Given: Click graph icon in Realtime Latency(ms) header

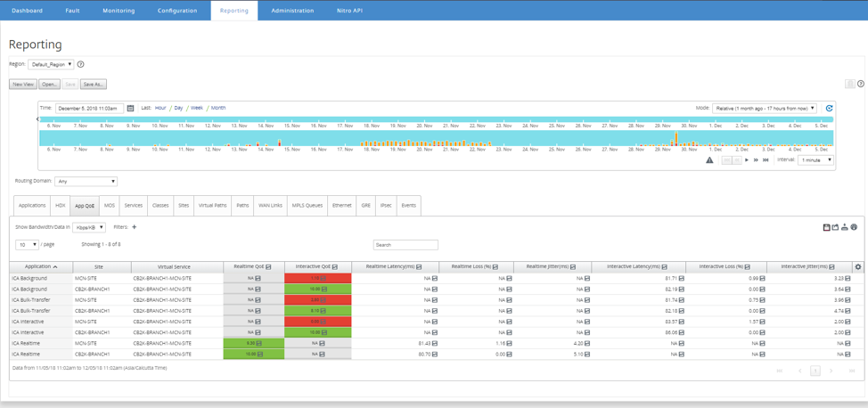Looking at the screenshot, I should point(419,267).
